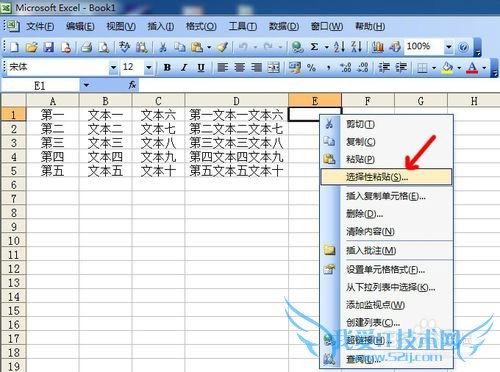
Task: Center align the cell text
Action: pos(239,68)
